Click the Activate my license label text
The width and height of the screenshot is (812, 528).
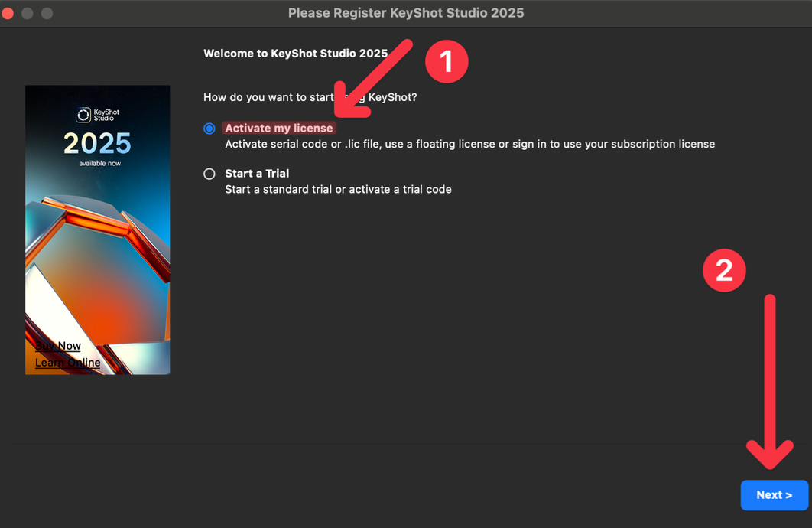point(278,129)
